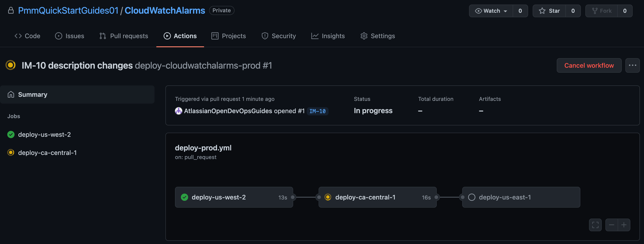Open the IM-10 label link

(x=317, y=111)
